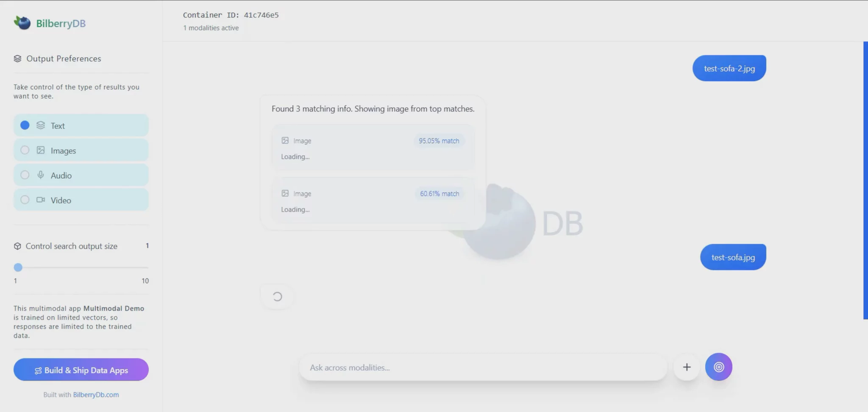Click Loading... text in the 95.05% match card
This screenshot has width=868, height=412.
pyautogui.click(x=295, y=156)
